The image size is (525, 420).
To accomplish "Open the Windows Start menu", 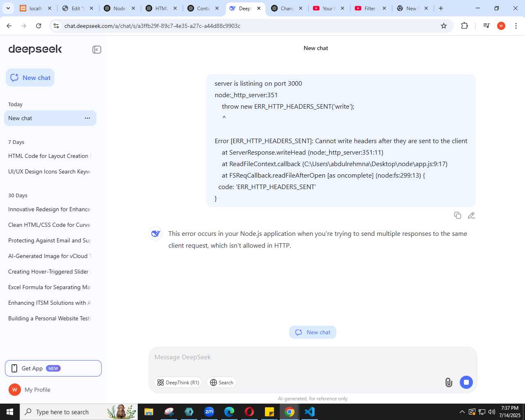I will pos(10,412).
